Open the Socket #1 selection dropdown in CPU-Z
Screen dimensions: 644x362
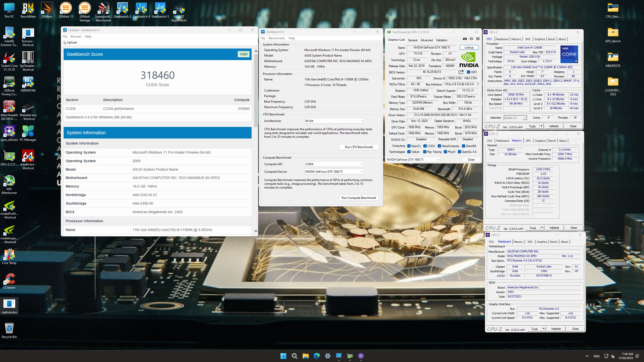tap(515, 118)
